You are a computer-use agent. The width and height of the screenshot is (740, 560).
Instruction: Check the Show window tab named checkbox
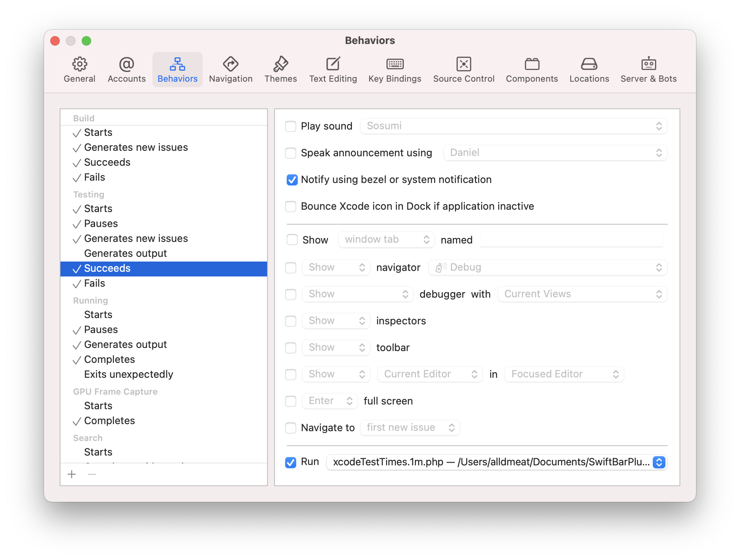coord(292,240)
